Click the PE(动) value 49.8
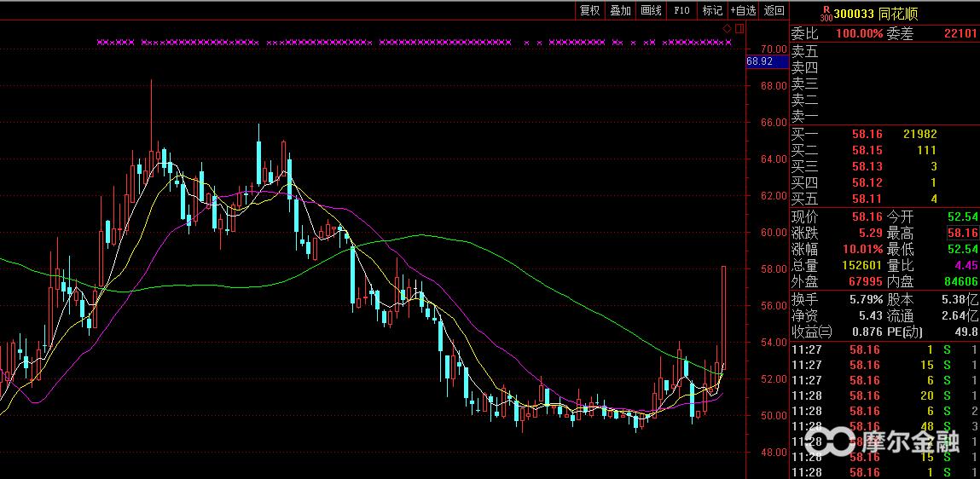Screen dimensions: 980x479 click(966, 332)
